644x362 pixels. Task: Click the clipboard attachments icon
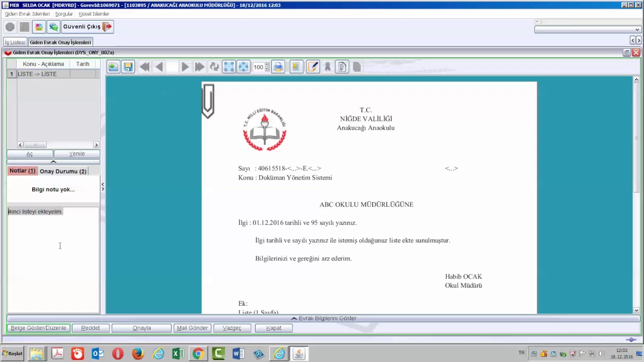(342, 67)
